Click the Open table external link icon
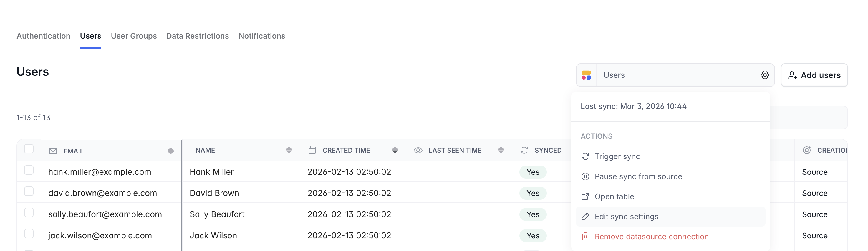868x251 pixels. coord(585,197)
